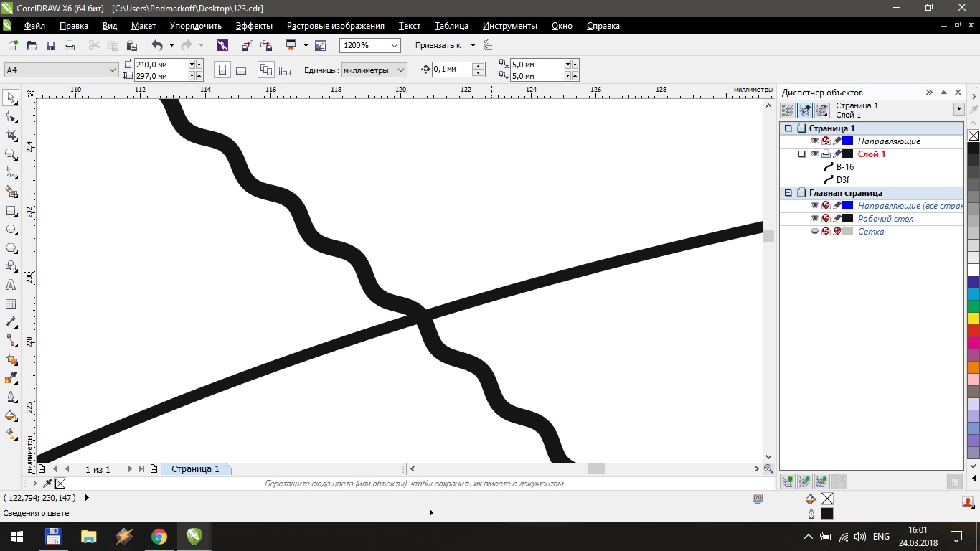Go to the next page arrow

point(130,469)
